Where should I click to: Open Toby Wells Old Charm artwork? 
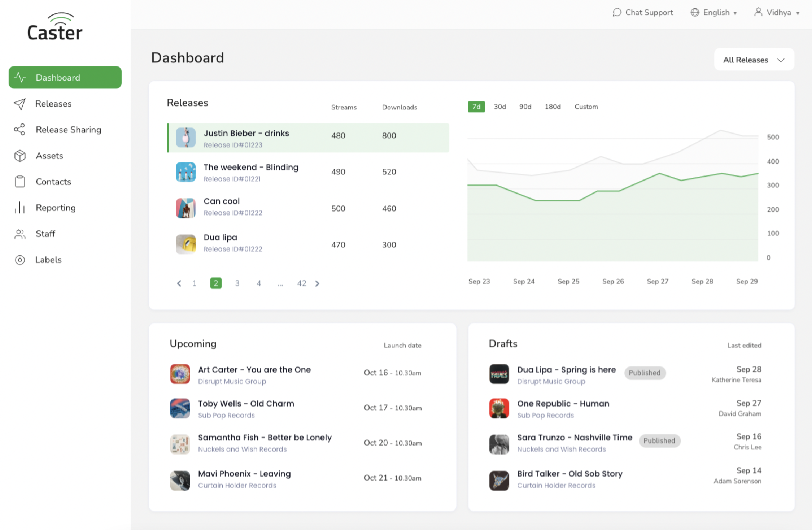click(x=180, y=408)
